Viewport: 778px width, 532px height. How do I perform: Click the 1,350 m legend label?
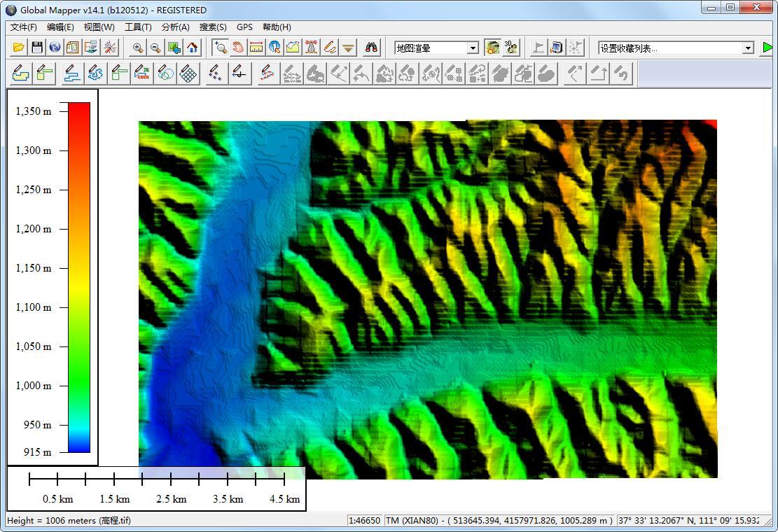coord(33,111)
